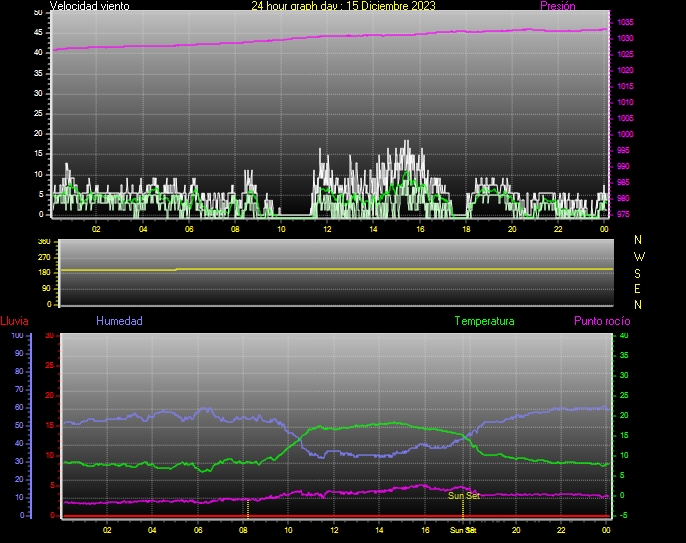Click the "270" value on the wind direction axis
Screen dimensions: 686x543
point(44,257)
